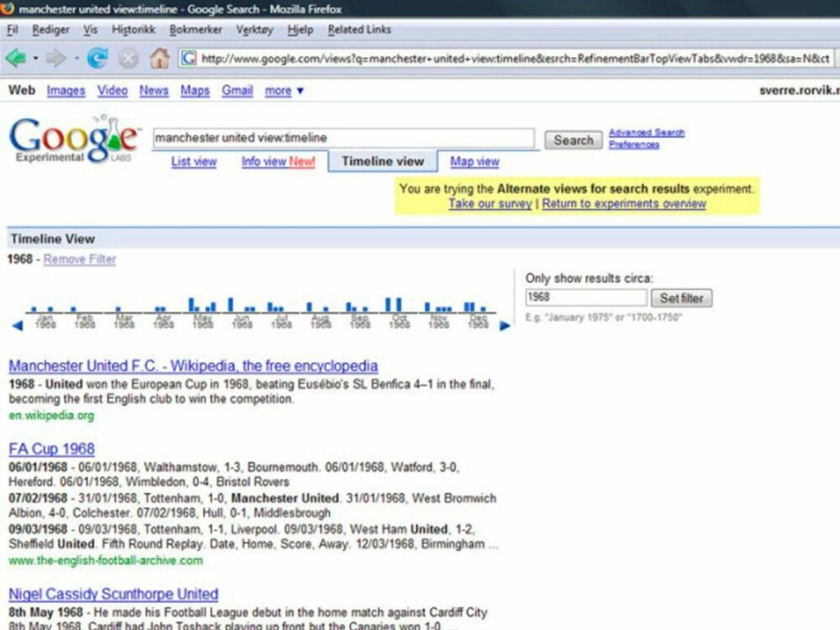The height and width of the screenshot is (630, 840).
Task: Click the Take our survey link
Action: pos(491,203)
